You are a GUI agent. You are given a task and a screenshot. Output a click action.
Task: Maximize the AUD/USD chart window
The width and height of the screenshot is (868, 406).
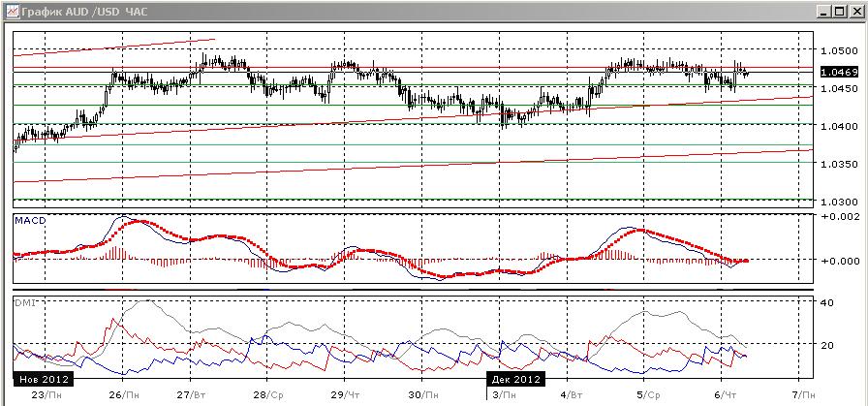point(840,11)
